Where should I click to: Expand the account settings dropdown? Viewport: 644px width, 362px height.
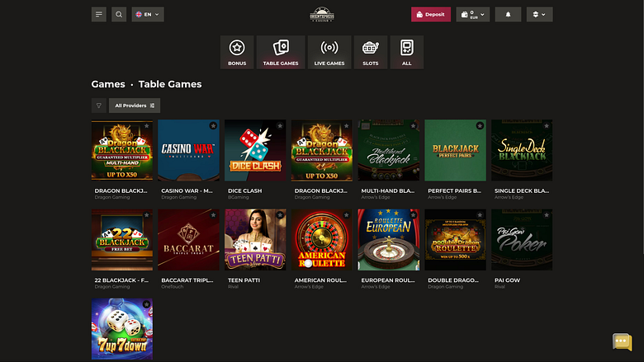pos(539,14)
